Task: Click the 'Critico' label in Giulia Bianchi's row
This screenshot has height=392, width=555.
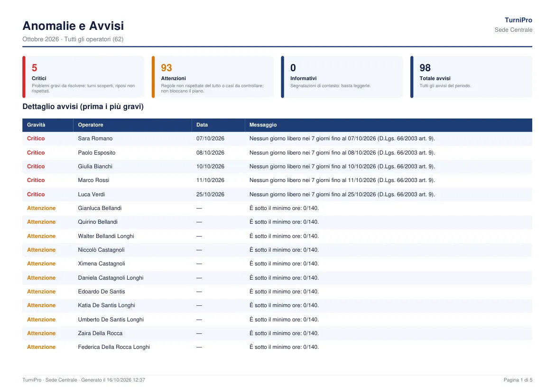Action: pyautogui.click(x=36, y=167)
